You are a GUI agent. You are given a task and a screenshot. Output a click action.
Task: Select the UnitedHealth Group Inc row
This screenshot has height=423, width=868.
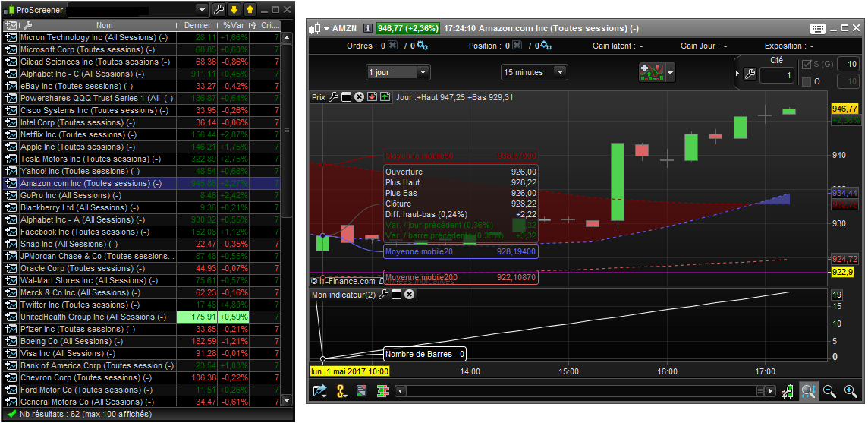pos(143,317)
